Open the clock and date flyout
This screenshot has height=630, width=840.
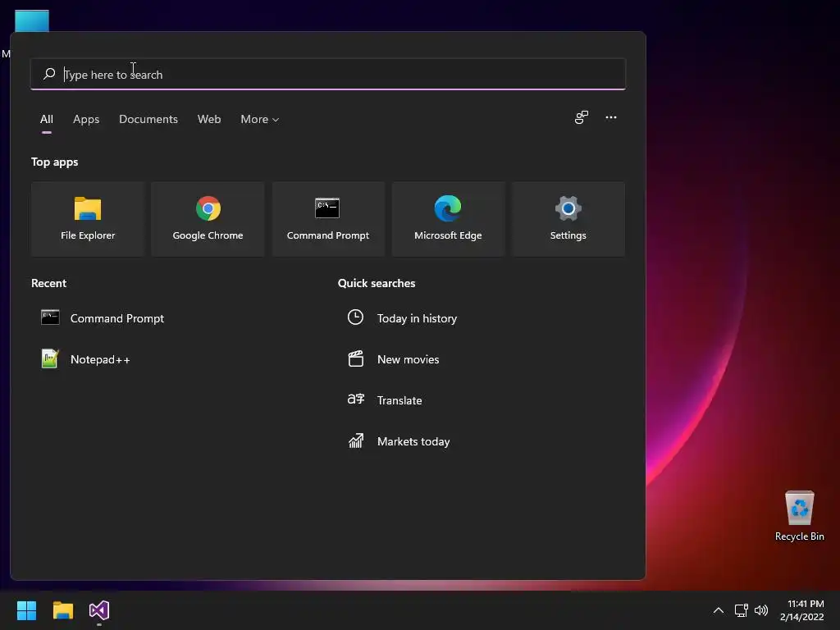802,610
